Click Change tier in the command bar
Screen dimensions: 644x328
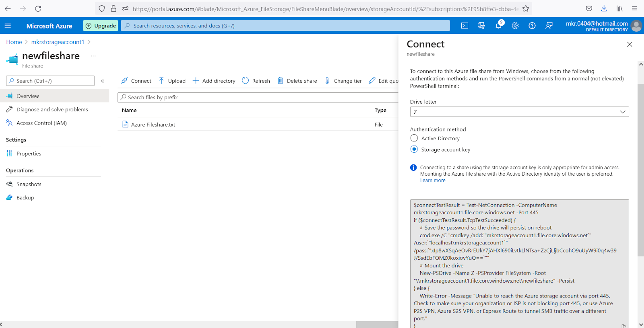point(343,81)
